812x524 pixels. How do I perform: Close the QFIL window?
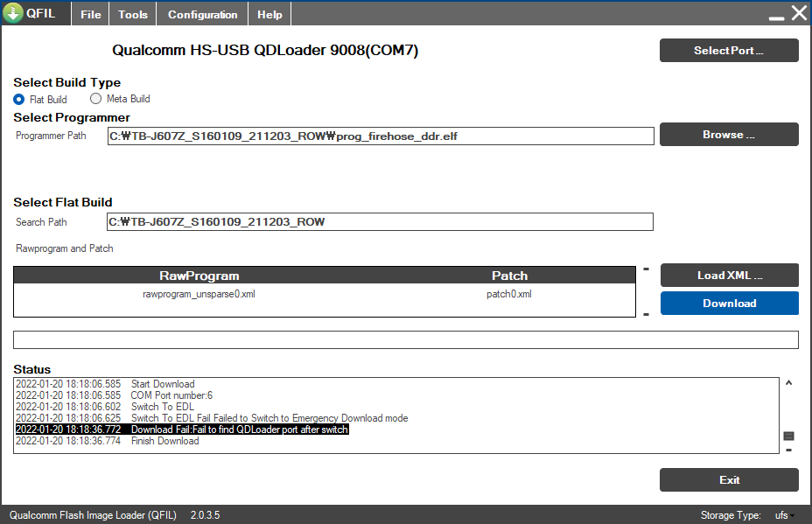[x=799, y=12]
